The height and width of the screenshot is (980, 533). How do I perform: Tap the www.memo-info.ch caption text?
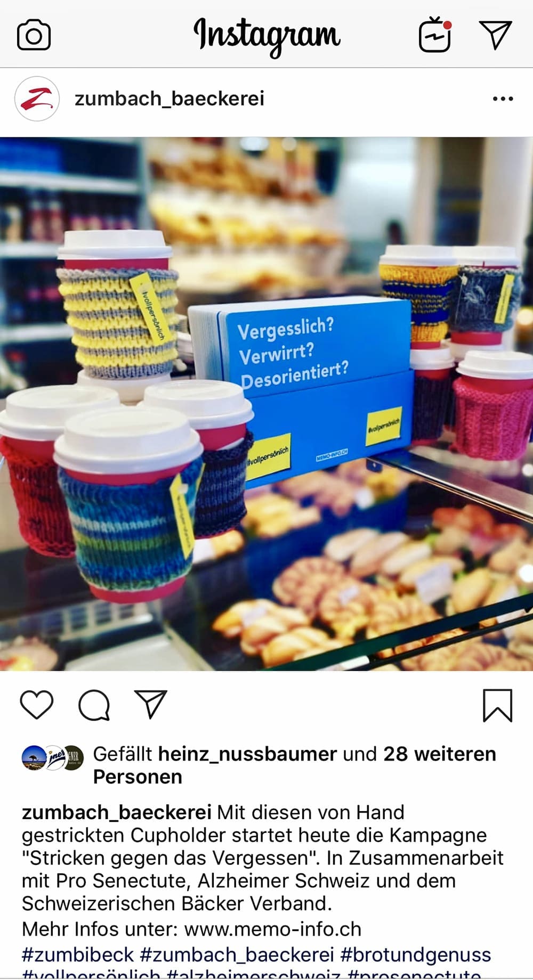pos(272,929)
